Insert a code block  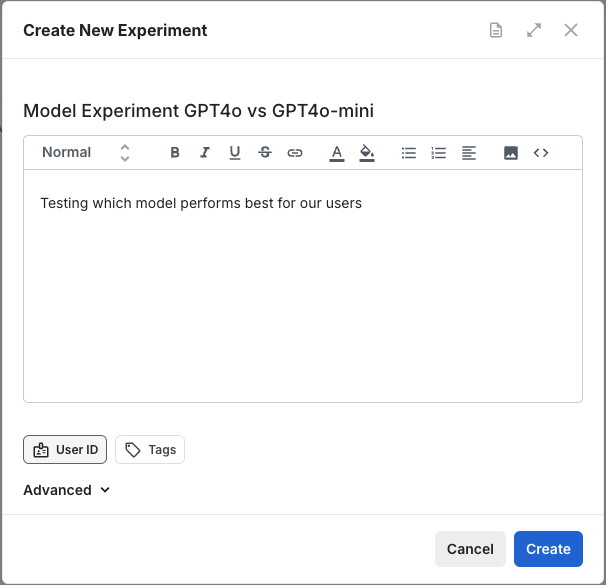click(x=541, y=153)
